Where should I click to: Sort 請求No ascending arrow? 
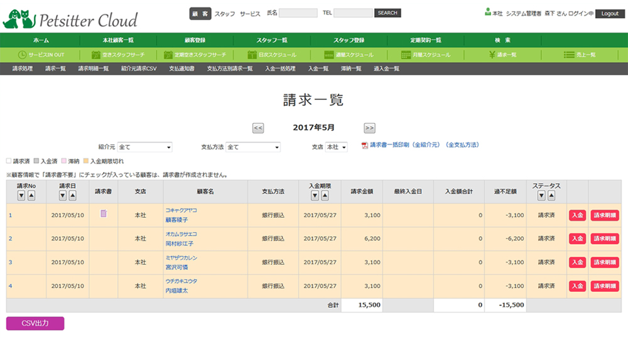(x=31, y=195)
